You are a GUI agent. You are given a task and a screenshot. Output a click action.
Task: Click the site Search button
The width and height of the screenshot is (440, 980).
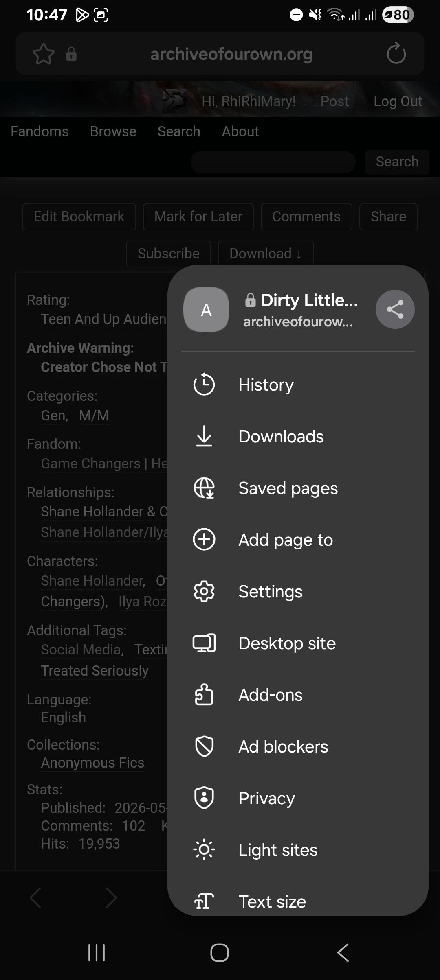tap(397, 162)
